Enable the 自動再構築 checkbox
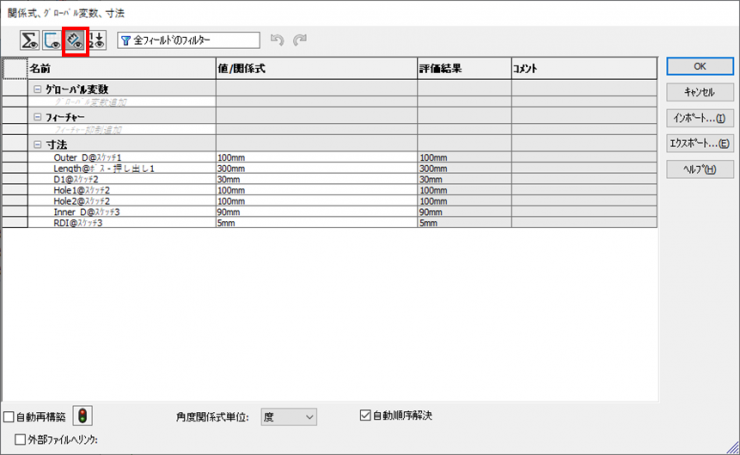 (9, 417)
